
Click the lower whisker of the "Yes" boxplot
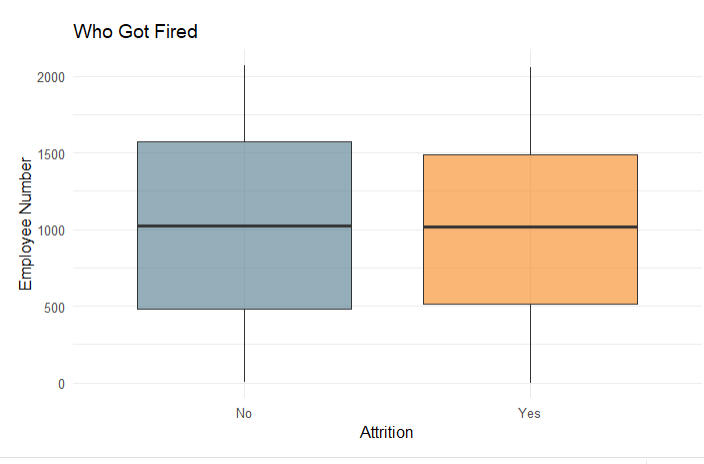(x=530, y=343)
